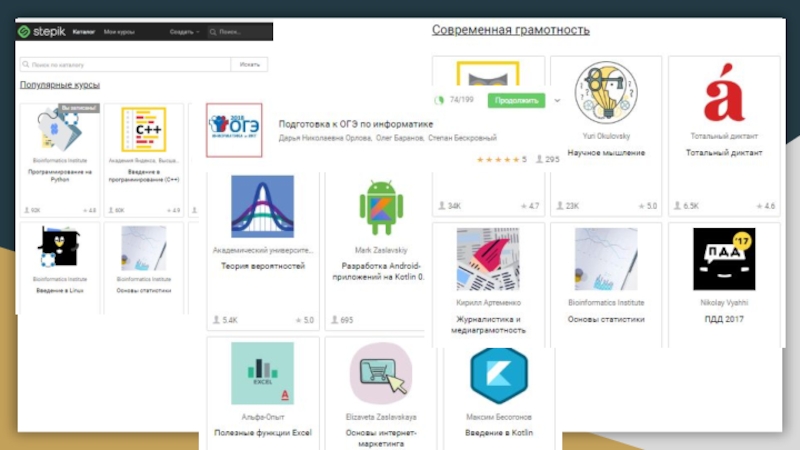The height and width of the screenshot is (450, 800).
Task: Click the Научное мышление course title
Action: click(606, 153)
